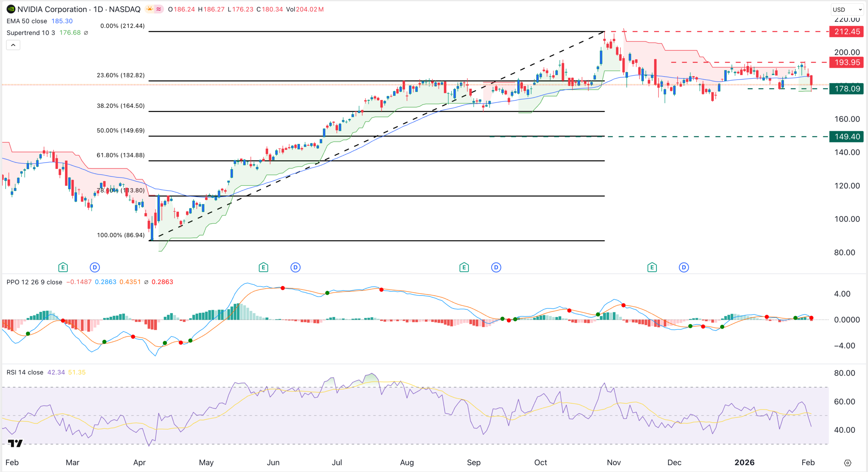Collapse the indicator legend with chevron button
This screenshot has width=868, height=472.
tap(13, 45)
